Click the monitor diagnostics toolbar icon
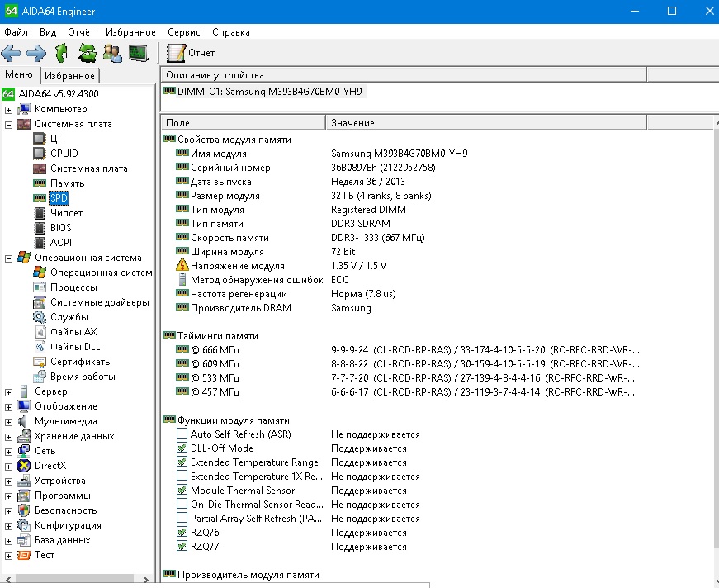 (138, 53)
